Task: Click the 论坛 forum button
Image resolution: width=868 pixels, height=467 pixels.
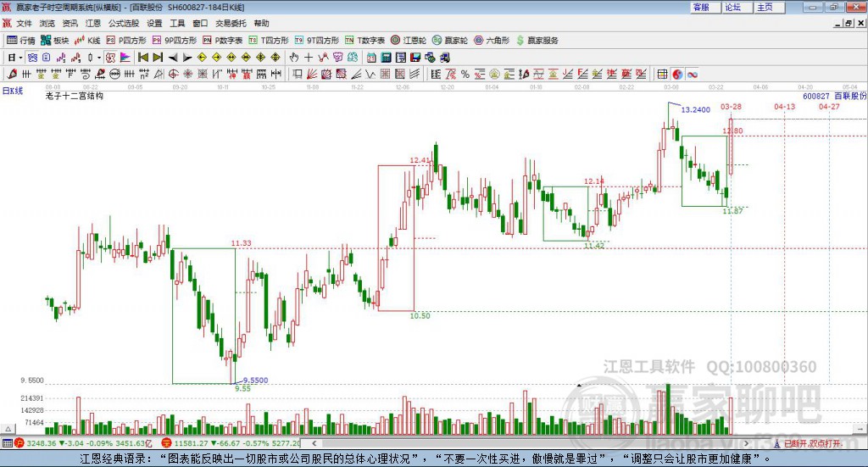Action: pyautogui.click(x=737, y=7)
